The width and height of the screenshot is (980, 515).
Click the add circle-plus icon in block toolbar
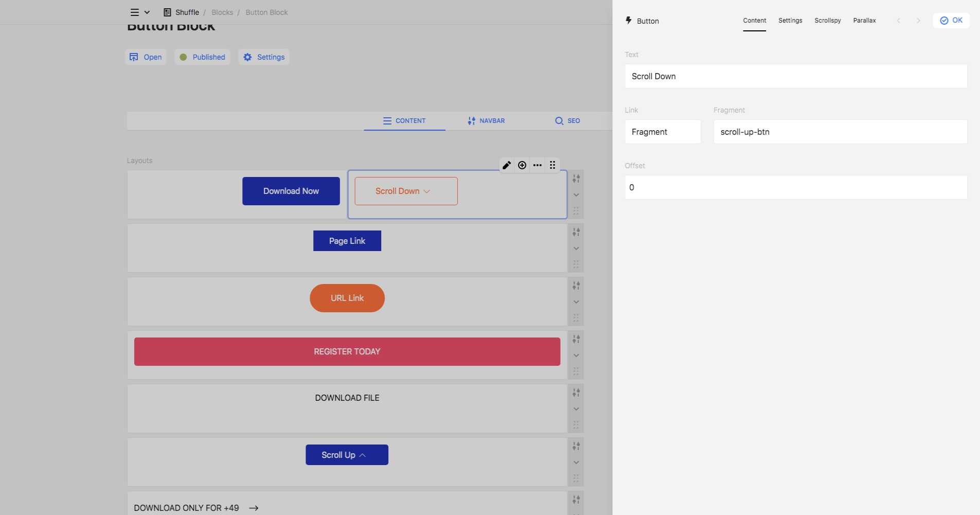pyautogui.click(x=522, y=165)
